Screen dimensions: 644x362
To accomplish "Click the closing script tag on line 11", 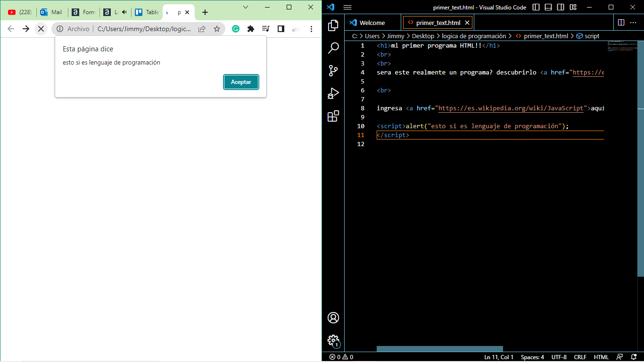I will point(393,135).
